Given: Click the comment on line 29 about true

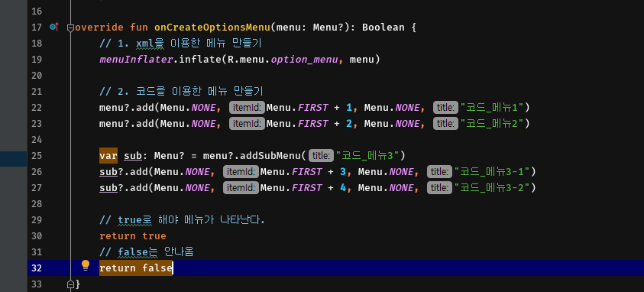Looking at the screenshot, I should point(182,220).
